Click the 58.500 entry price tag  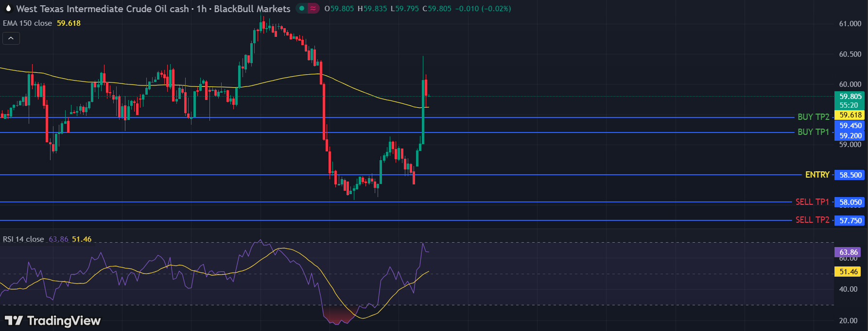tap(850, 175)
